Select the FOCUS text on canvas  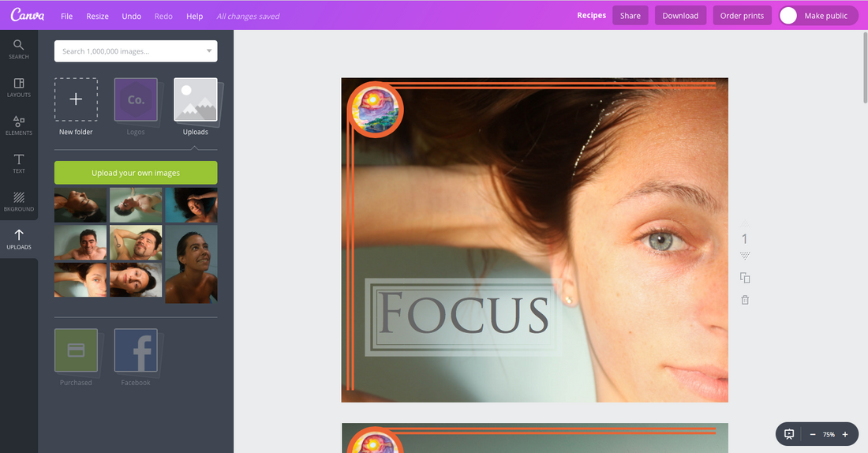point(463,315)
